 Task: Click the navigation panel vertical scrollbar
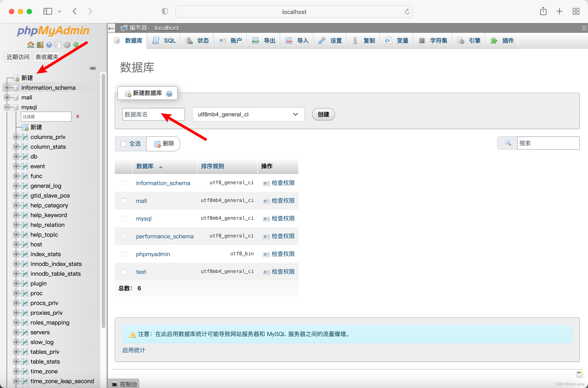(x=103, y=200)
